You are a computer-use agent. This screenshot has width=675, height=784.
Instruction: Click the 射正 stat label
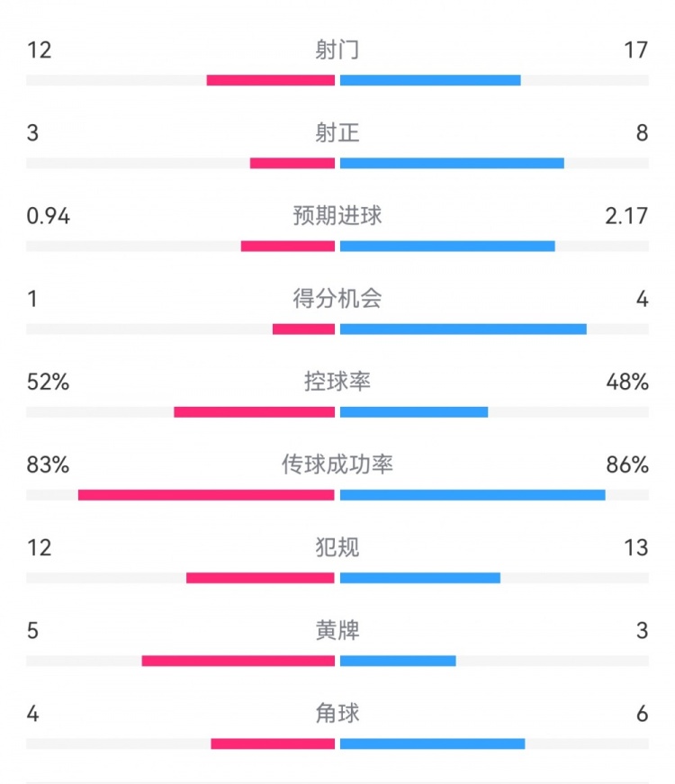tap(337, 133)
